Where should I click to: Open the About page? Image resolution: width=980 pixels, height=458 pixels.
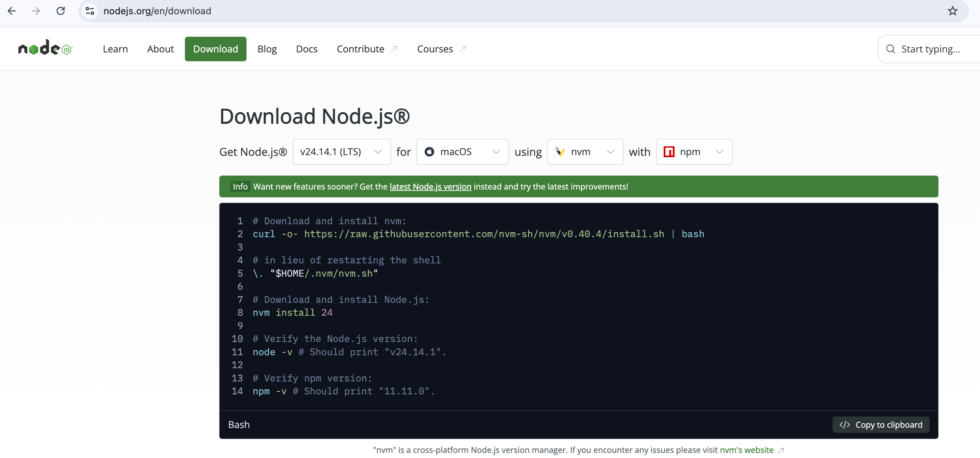click(x=160, y=49)
